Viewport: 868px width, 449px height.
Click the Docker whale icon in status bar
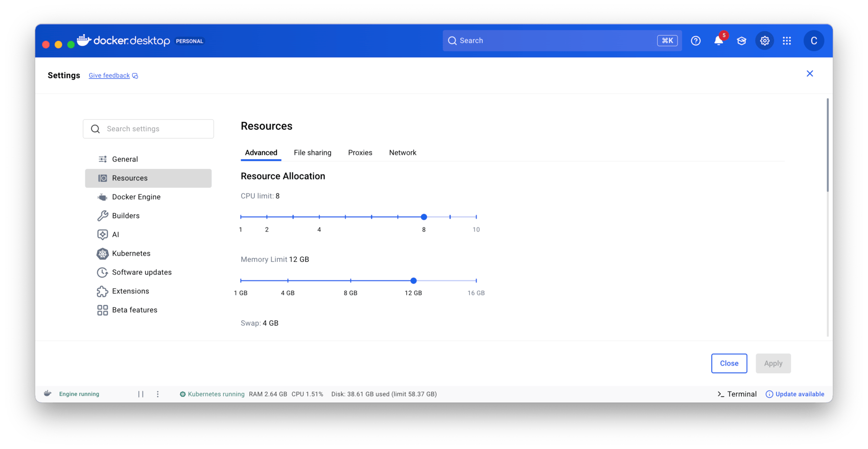tap(47, 394)
